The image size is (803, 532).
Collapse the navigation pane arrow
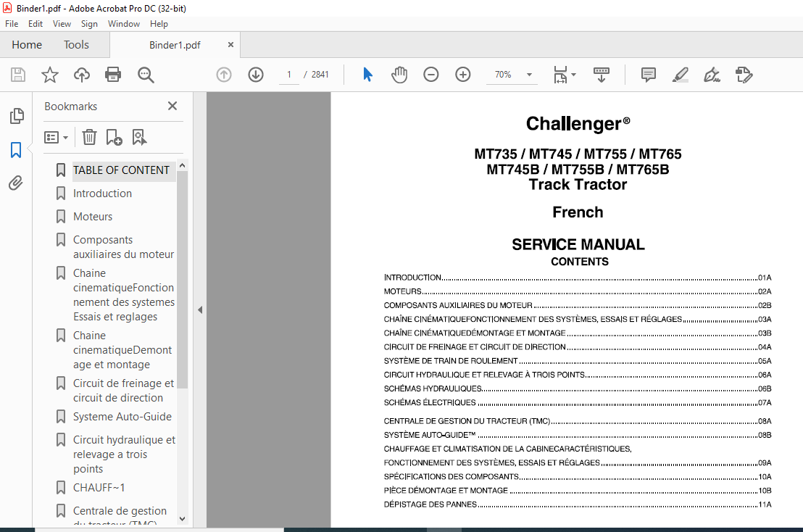(x=200, y=309)
